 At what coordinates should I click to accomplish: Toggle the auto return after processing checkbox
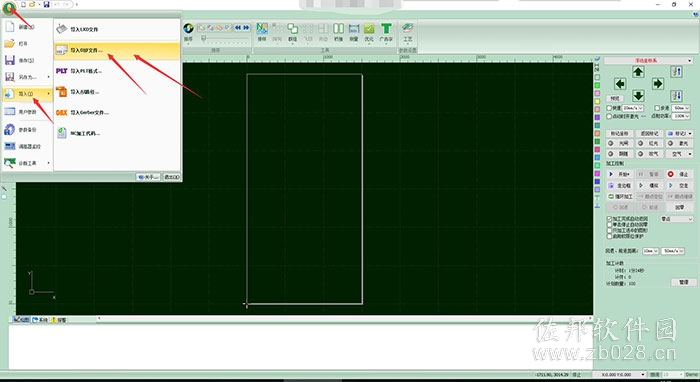609,219
